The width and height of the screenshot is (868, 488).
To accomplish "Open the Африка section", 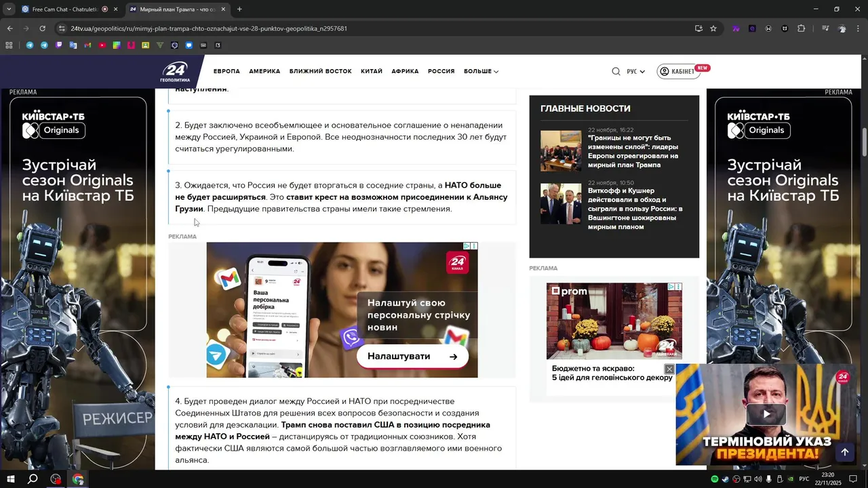I will (x=405, y=71).
